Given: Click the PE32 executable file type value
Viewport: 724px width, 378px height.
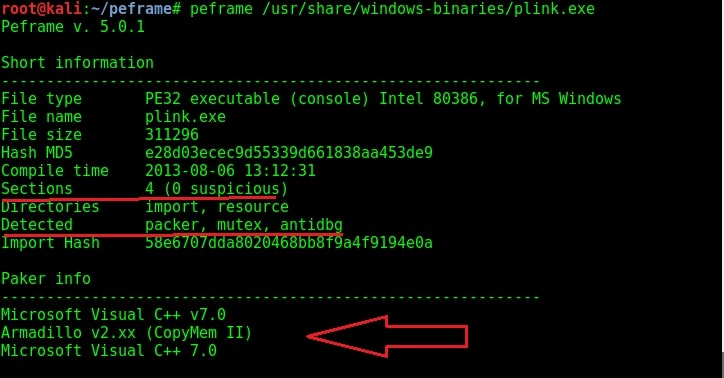Looking at the screenshot, I should point(383,99).
